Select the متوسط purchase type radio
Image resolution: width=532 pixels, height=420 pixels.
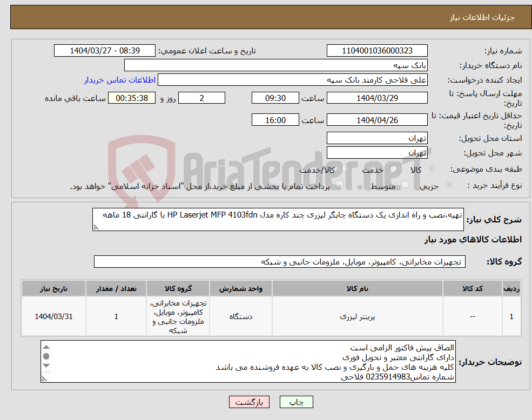point(405,185)
